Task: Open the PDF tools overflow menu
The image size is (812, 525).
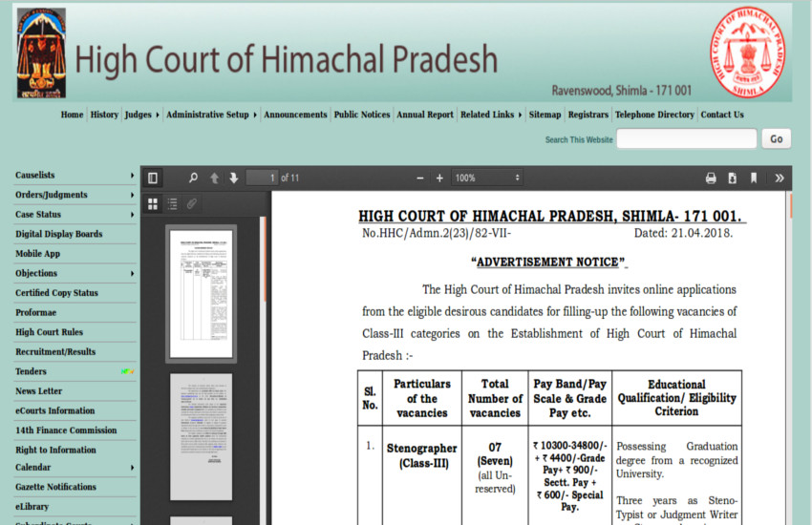Action: tap(780, 178)
